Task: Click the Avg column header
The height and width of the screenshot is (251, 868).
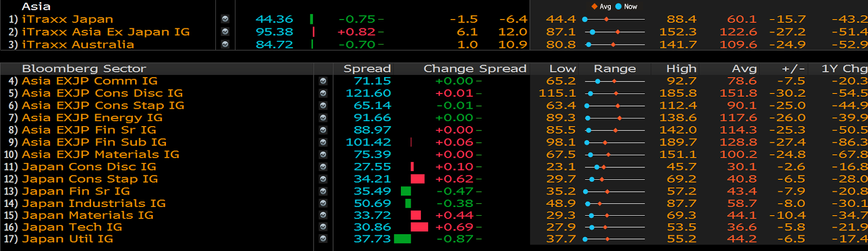Action: 744,68
